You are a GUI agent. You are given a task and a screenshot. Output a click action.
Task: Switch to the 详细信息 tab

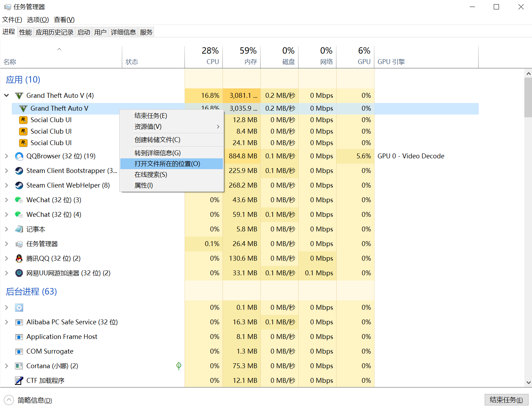123,32
